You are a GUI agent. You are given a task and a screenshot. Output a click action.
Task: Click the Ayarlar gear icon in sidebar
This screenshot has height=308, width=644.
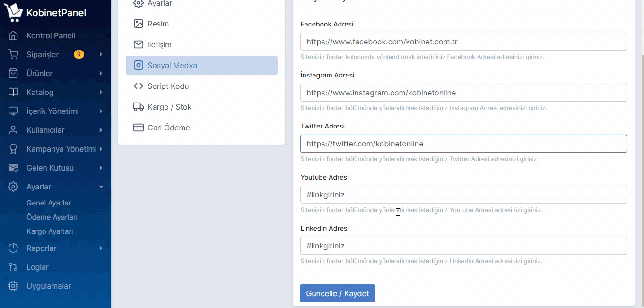(13, 187)
